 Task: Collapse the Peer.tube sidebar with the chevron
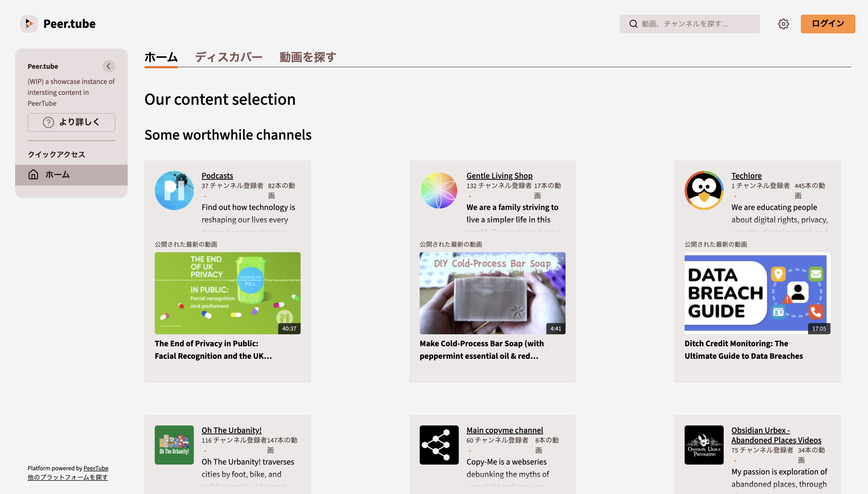tap(109, 66)
